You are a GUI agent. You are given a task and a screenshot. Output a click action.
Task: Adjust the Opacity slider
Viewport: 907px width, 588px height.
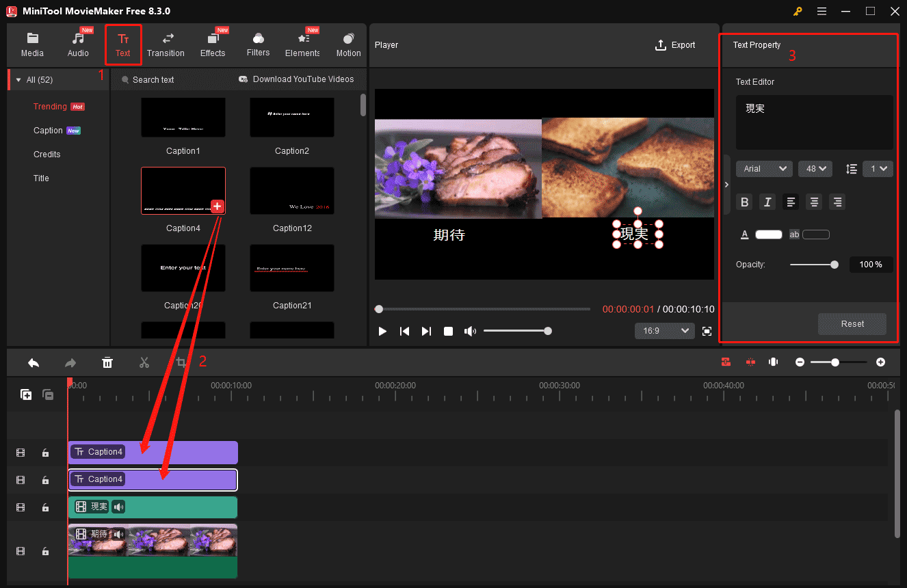814,265
